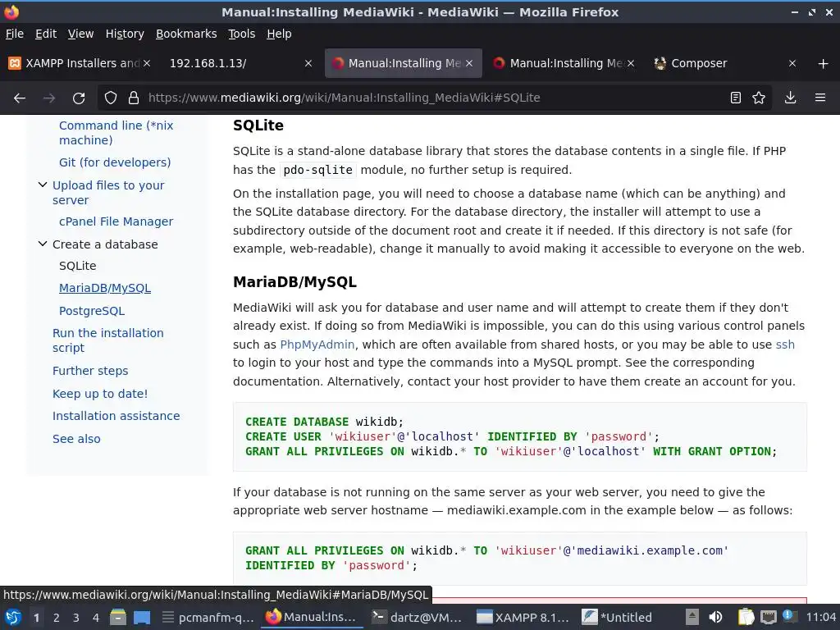Viewport: 840px width, 630px height.
Task: Open the Help menu
Action: [279, 34]
